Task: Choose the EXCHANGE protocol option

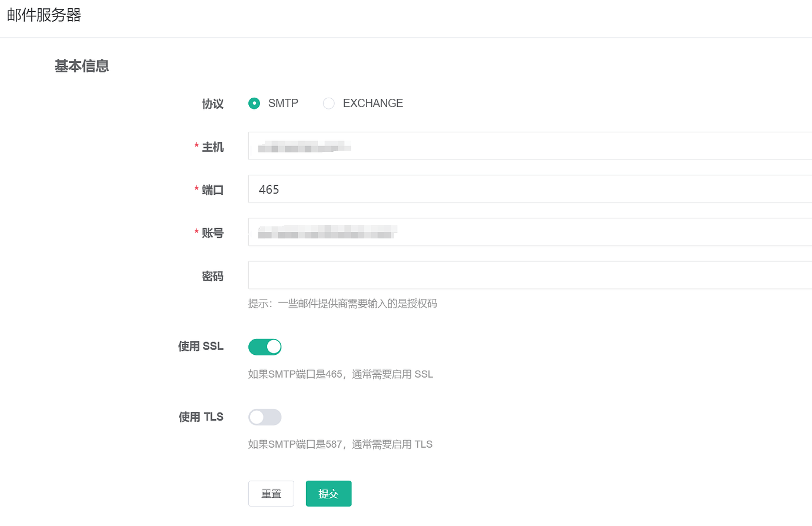Action: tap(329, 104)
